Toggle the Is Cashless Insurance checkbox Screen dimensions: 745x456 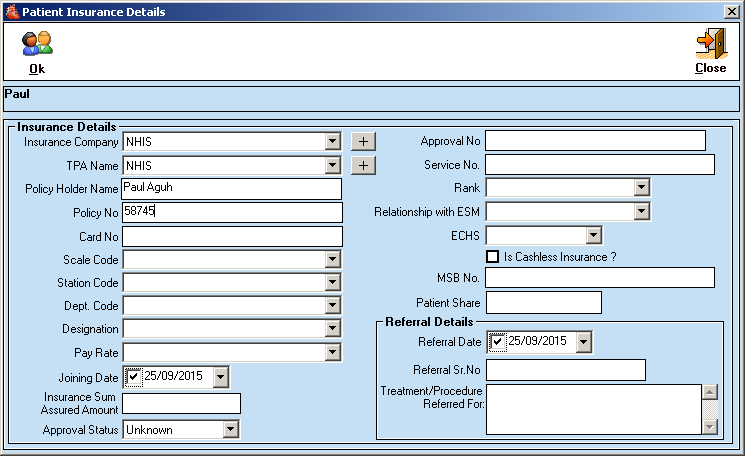click(x=492, y=257)
